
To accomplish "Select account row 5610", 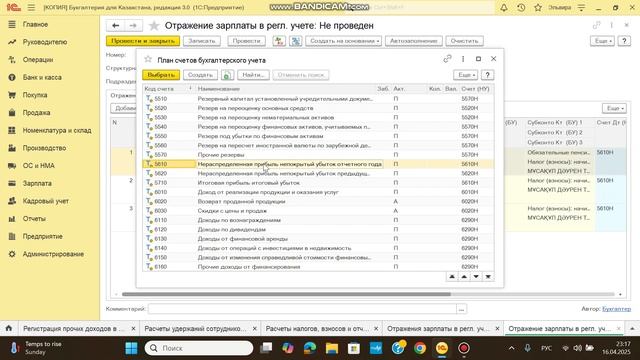I will pyautogui.click(x=318, y=164).
